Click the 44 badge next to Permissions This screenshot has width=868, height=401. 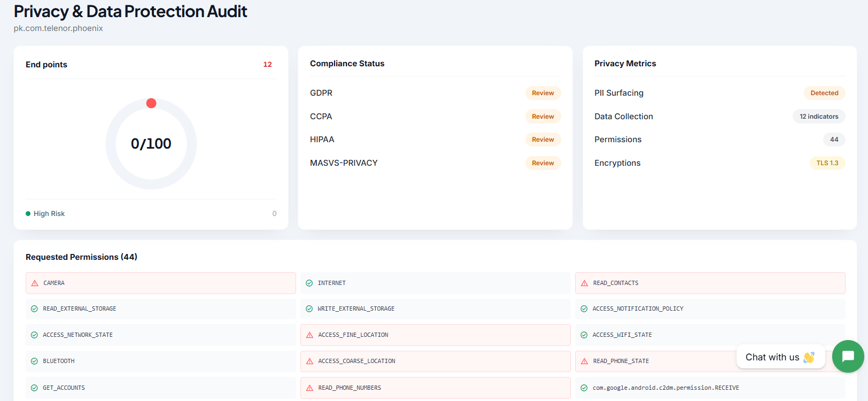[x=834, y=140]
